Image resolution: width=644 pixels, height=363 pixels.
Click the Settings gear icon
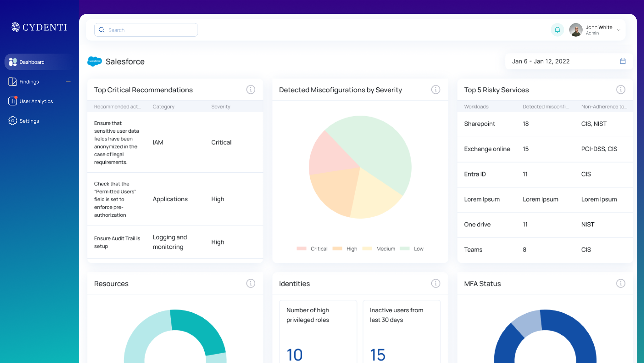point(13,121)
